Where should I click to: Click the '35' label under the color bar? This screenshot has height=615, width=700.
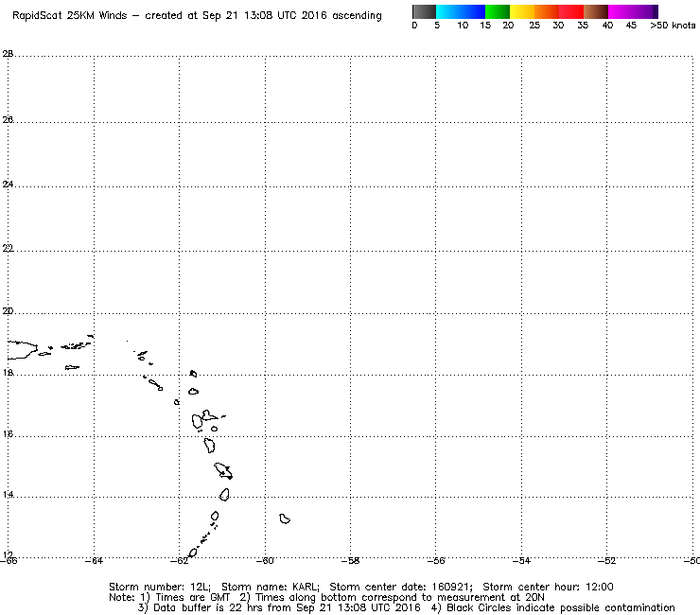[x=583, y=26]
